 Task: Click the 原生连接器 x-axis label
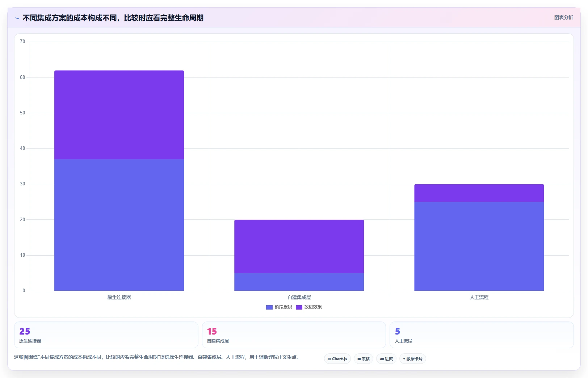point(119,297)
